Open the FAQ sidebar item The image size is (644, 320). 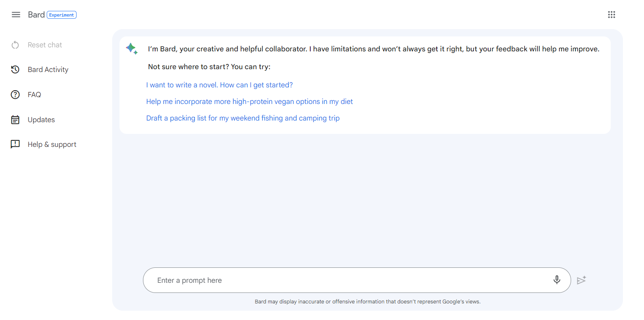point(34,95)
